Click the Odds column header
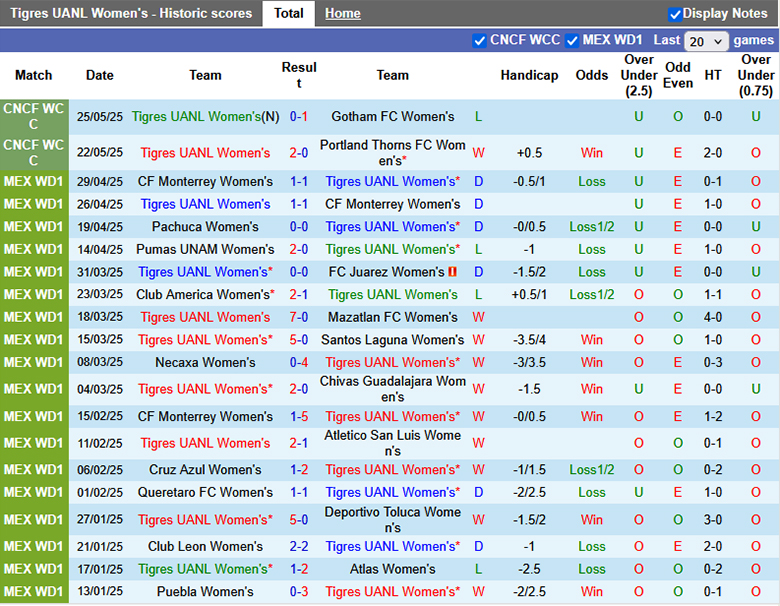This screenshot has height=606, width=780. 591,75
